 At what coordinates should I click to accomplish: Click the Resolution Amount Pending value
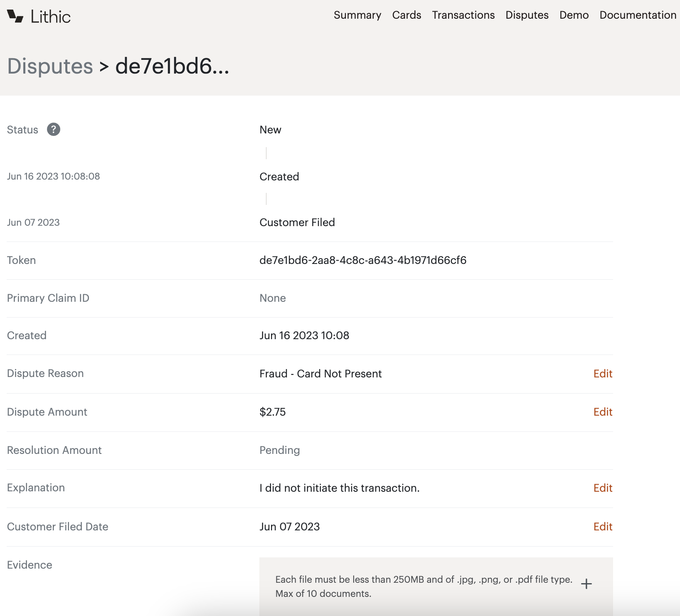tap(279, 450)
